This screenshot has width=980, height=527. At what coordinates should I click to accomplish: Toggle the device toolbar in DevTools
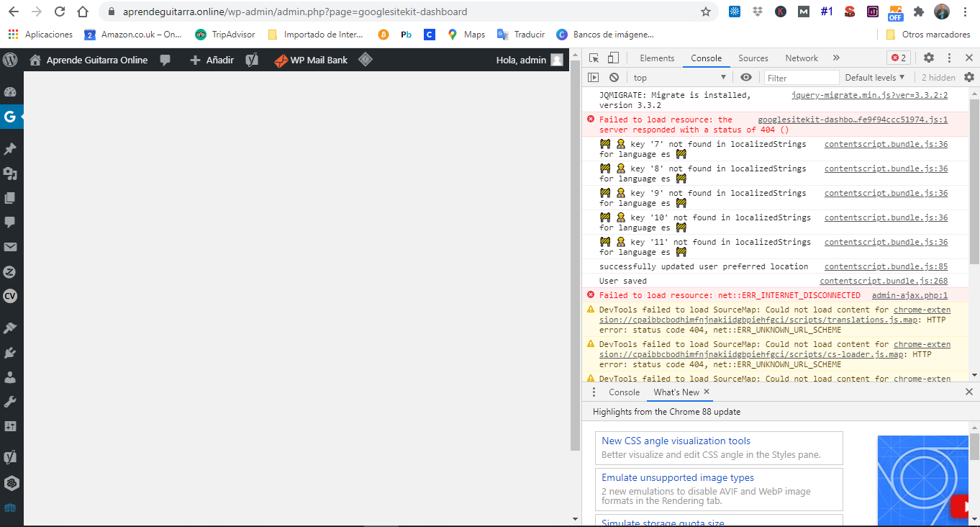point(613,58)
